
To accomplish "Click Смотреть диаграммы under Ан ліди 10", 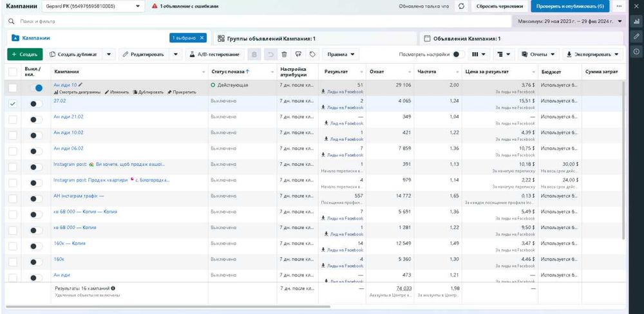I will (x=77, y=92).
